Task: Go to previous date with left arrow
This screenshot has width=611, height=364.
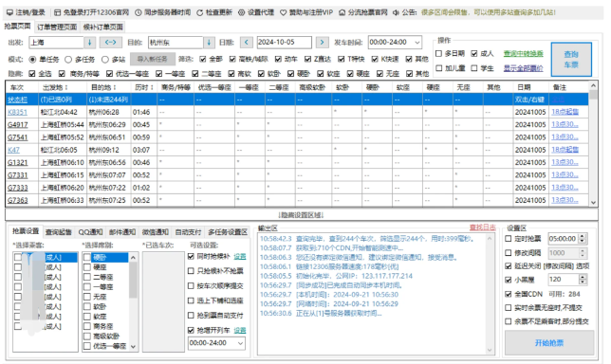Action: (x=247, y=42)
